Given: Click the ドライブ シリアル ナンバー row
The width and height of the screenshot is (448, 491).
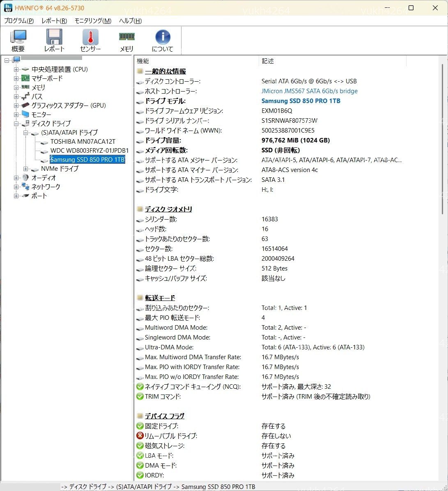Looking at the screenshot, I should pos(270,121).
